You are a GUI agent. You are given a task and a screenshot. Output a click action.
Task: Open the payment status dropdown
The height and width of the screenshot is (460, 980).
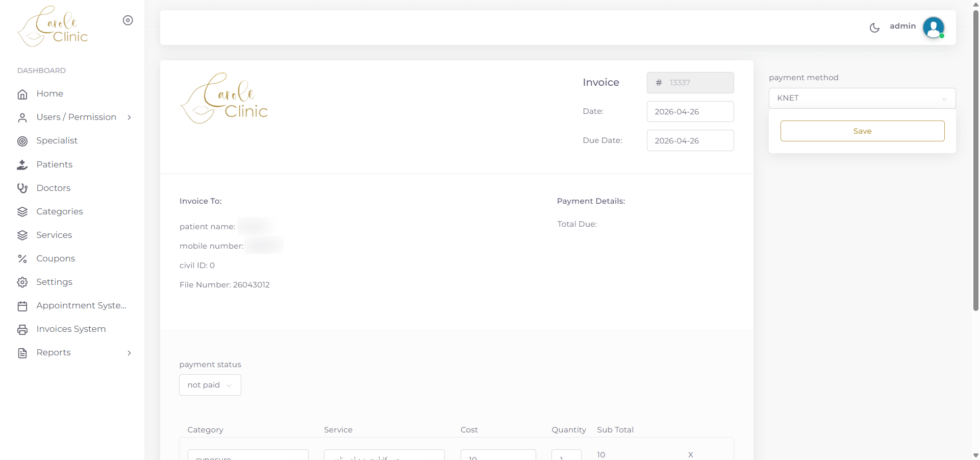click(210, 385)
